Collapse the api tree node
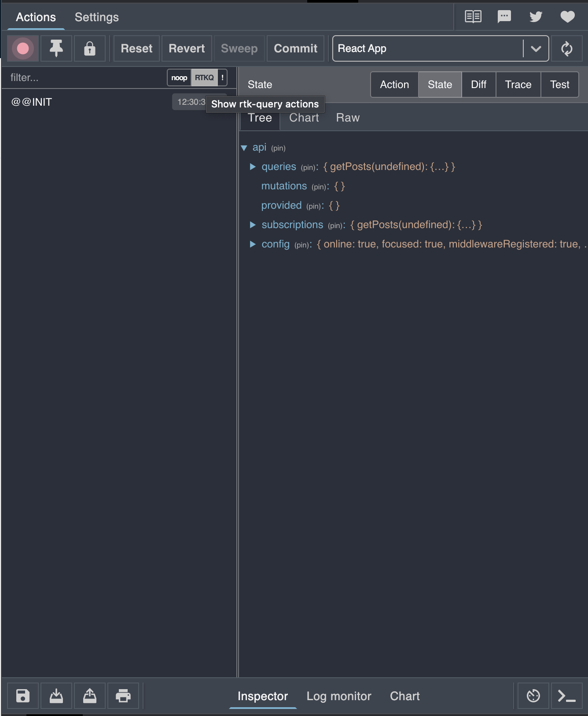 click(x=244, y=148)
